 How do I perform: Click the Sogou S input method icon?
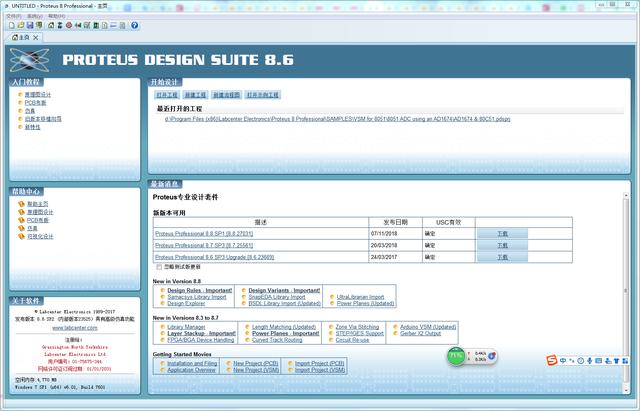tap(552, 360)
